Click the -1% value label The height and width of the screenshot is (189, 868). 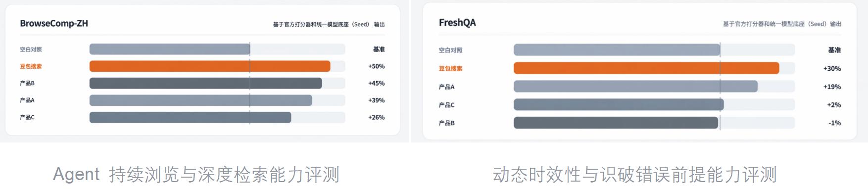(x=835, y=123)
